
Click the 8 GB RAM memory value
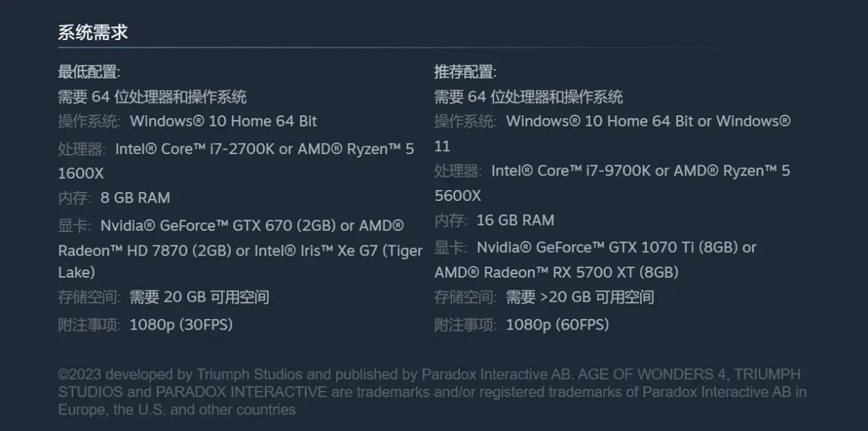pos(135,198)
